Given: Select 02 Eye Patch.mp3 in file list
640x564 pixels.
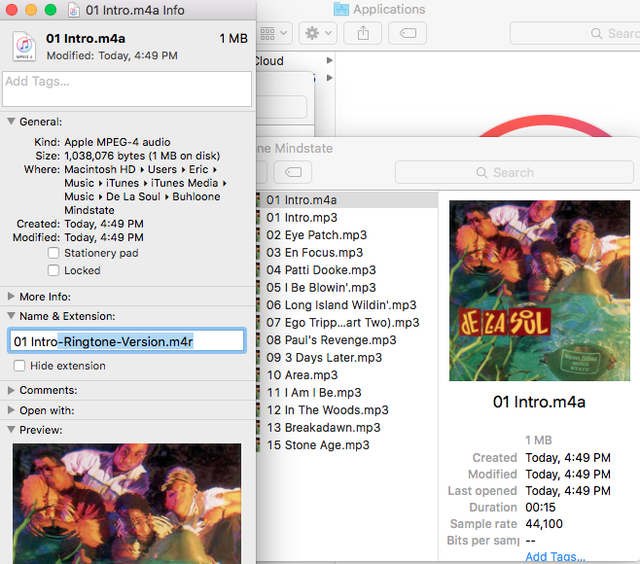Looking at the screenshot, I should pyautogui.click(x=313, y=235).
